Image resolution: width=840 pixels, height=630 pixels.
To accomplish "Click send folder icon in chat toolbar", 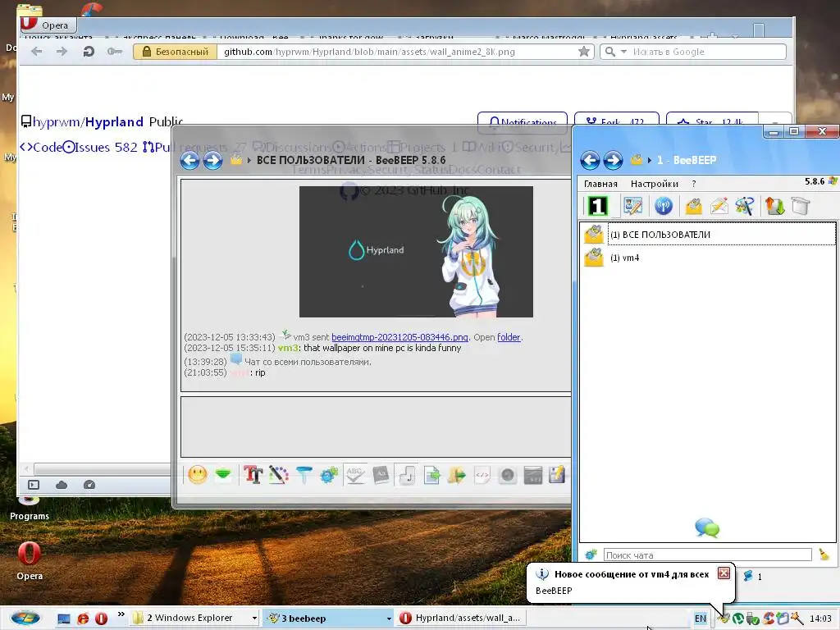I will [456, 475].
